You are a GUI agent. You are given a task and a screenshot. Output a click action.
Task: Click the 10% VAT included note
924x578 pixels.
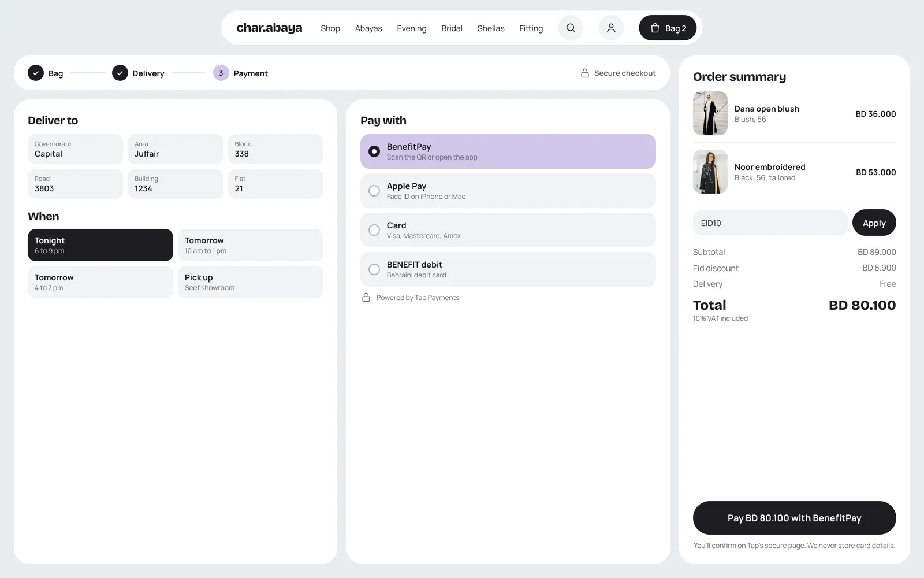click(x=720, y=318)
